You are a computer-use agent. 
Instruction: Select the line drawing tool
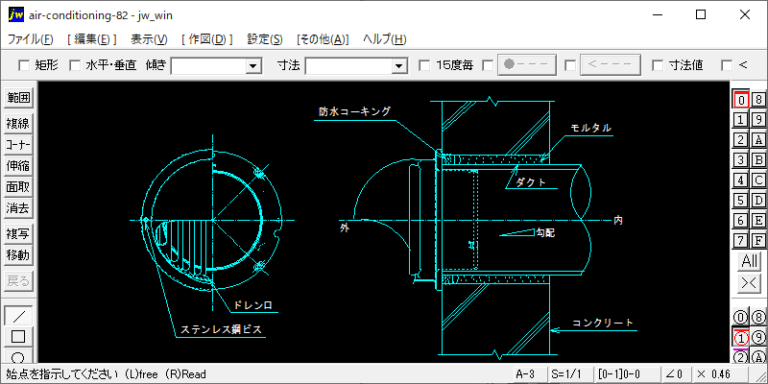pos(19,316)
